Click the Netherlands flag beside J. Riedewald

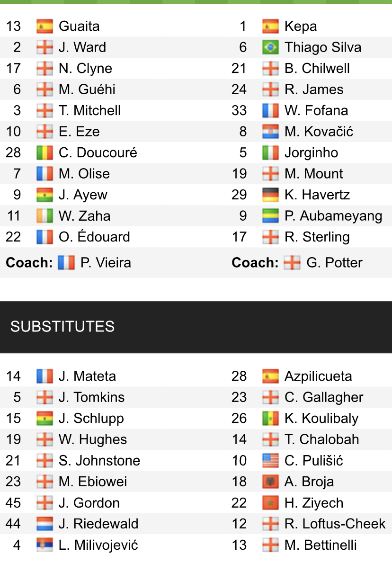click(45, 524)
